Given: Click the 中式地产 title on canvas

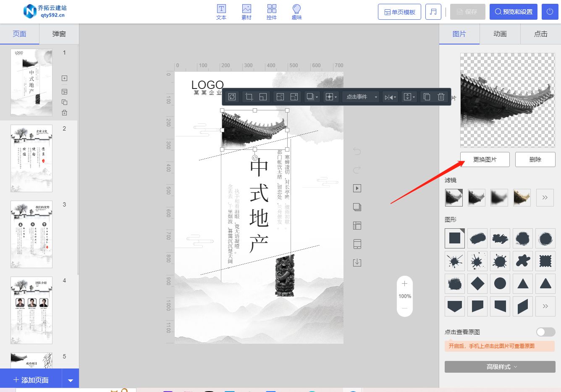Looking at the screenshot, I should click(x=259, y=206).
